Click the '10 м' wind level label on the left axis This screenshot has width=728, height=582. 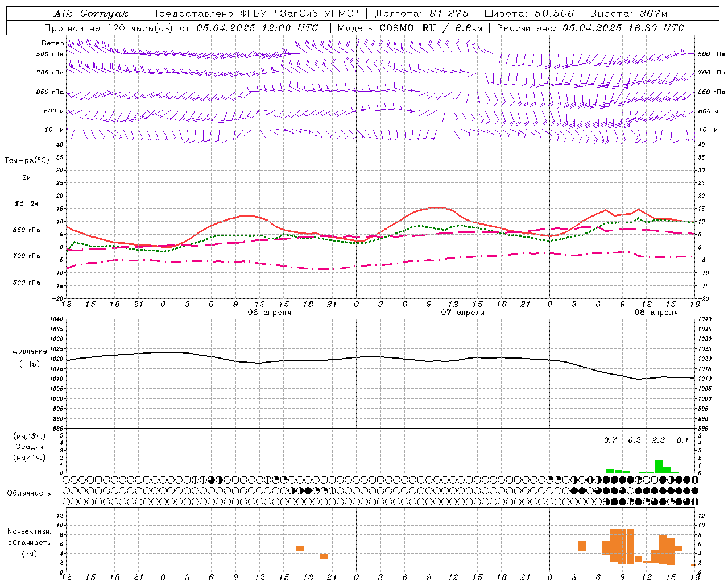coord(55,130)
